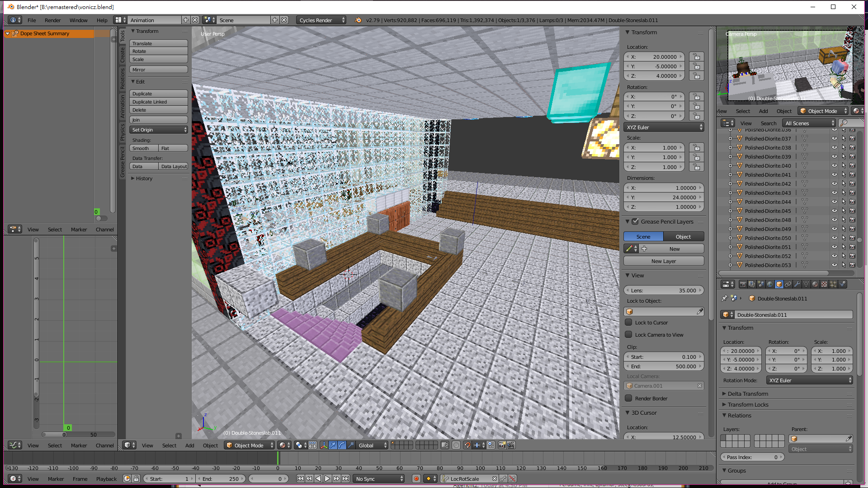Image resolution: width=868 pixels, height=488 pixels.
Task: Click the OpenGL render animation clapper icon
Action: coord(511,445)
